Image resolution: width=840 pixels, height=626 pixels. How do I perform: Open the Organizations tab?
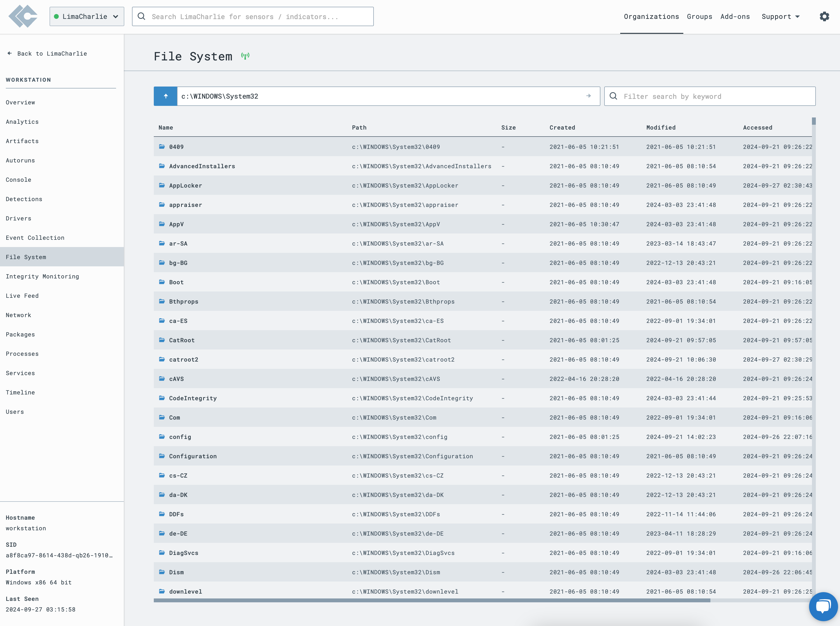pyautogui.click(x=651, y=17)
